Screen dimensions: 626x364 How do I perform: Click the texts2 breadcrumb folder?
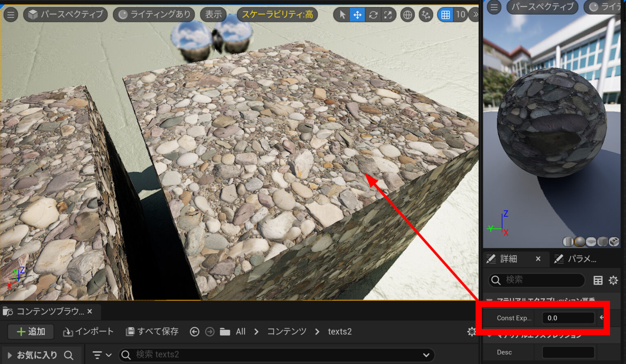coord(339,331)
